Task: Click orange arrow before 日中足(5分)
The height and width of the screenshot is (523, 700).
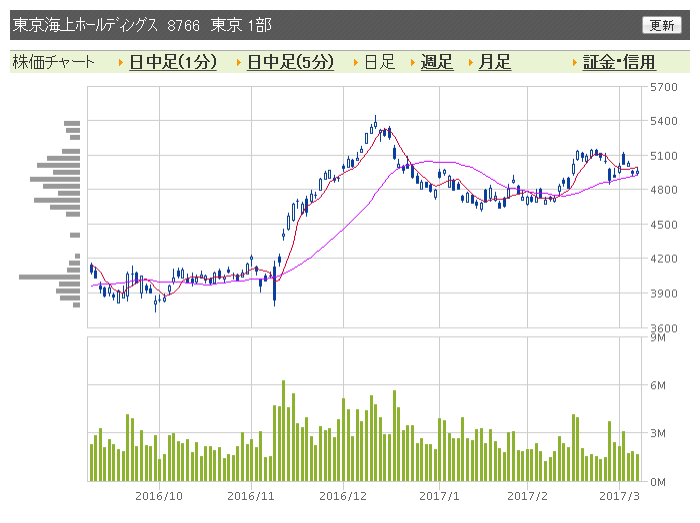Action: pyautogui.click(x=239, y=62)
